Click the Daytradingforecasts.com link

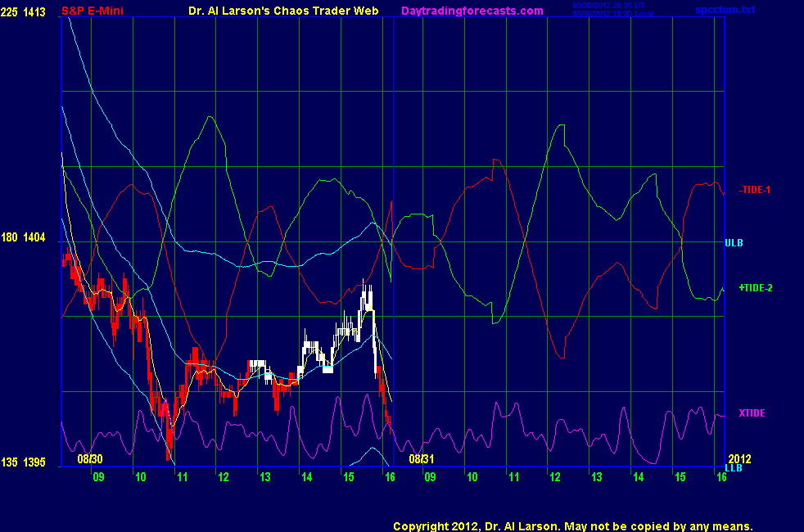point(472,11)
